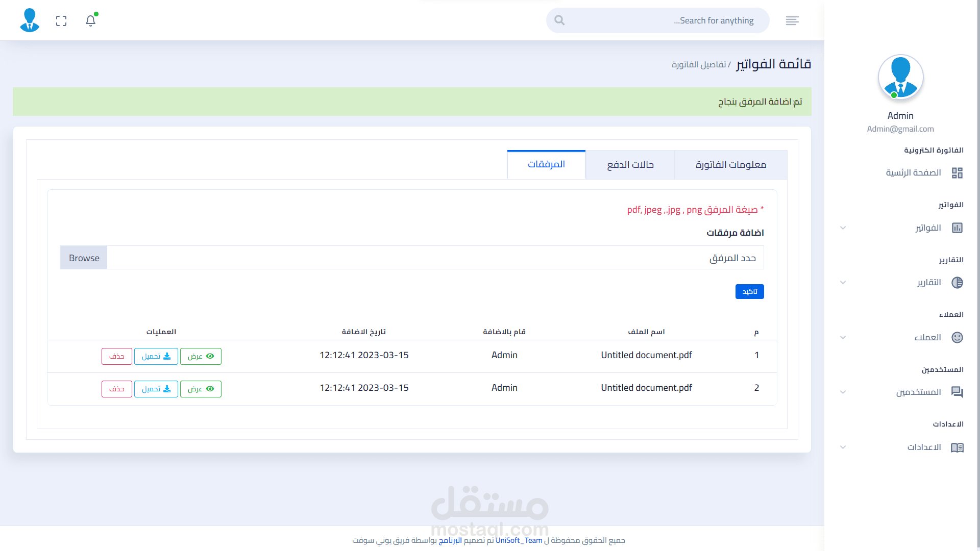Image resolution: width=980 pixels, height=551 pixels.
Task: Delete the first attachment with حذف
Action: point(117,356)
